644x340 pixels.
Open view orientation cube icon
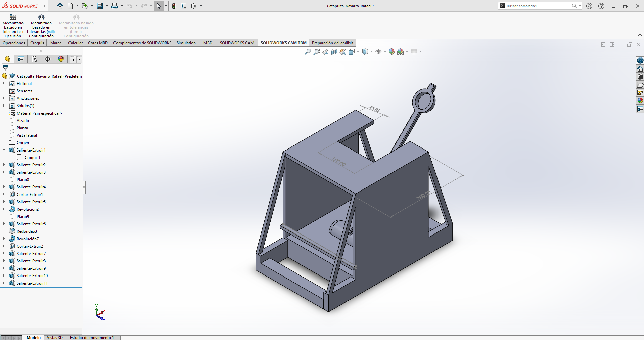352,52
